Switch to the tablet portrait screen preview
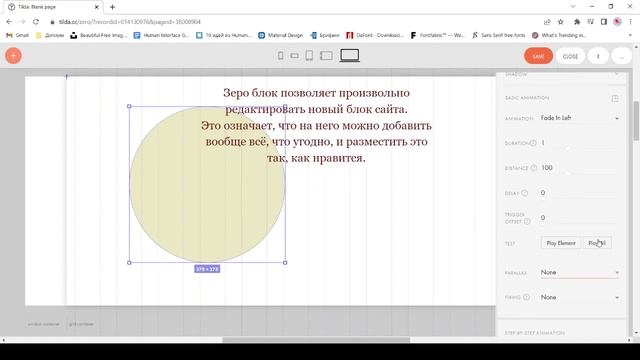The image size is (640, 360). click(309, 56)
